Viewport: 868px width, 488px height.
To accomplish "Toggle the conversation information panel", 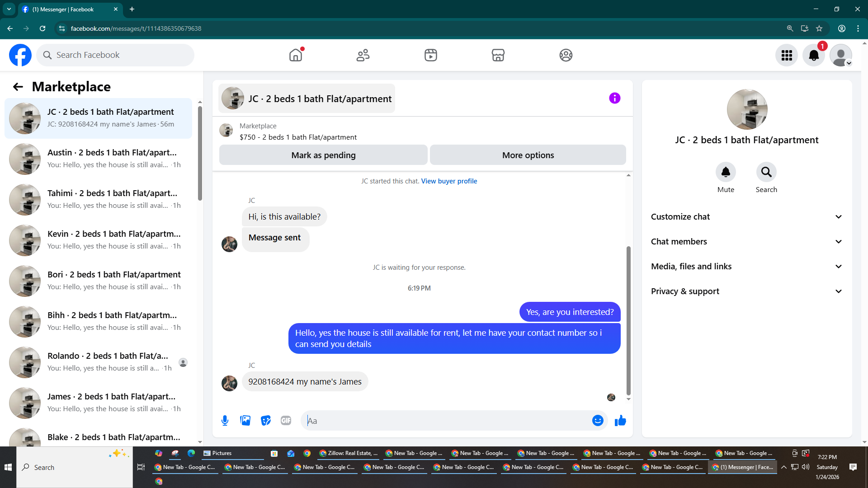I will [x=614, y=98].
